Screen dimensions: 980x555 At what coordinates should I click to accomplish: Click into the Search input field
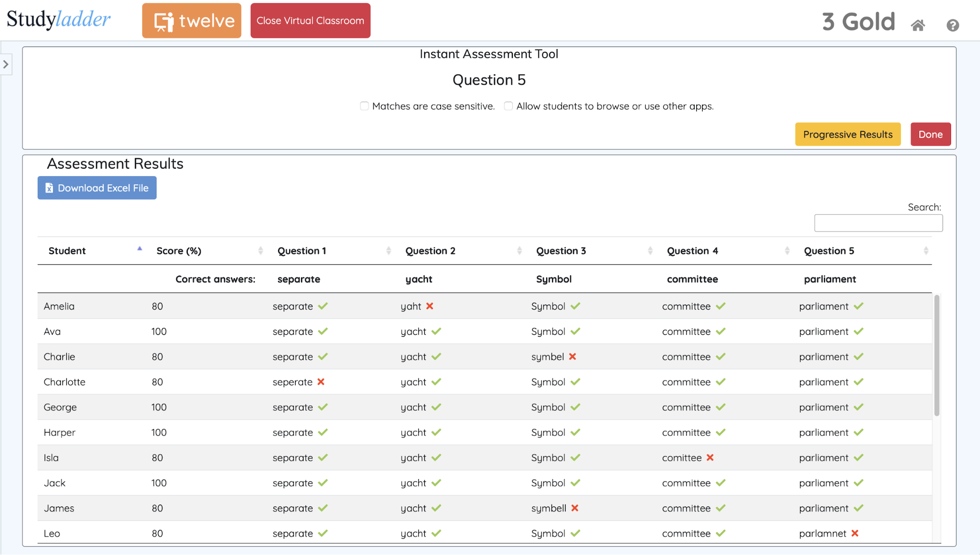(878, 223)
